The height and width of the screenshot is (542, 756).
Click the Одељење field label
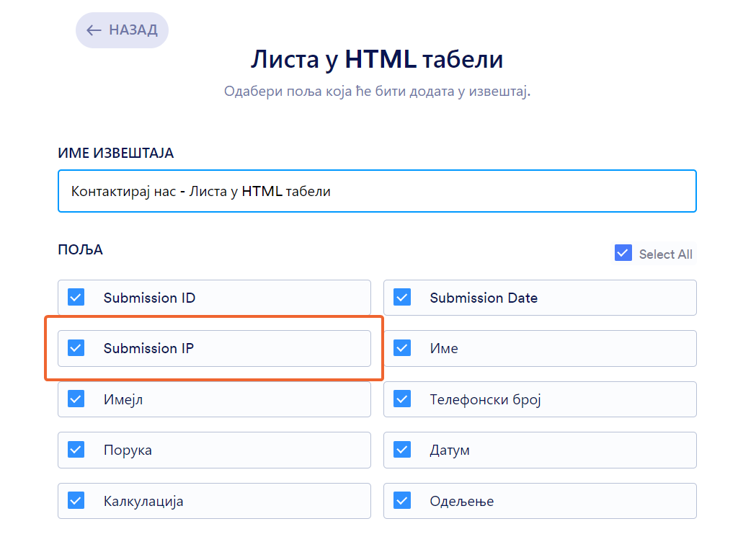click(x=462, y=501)
